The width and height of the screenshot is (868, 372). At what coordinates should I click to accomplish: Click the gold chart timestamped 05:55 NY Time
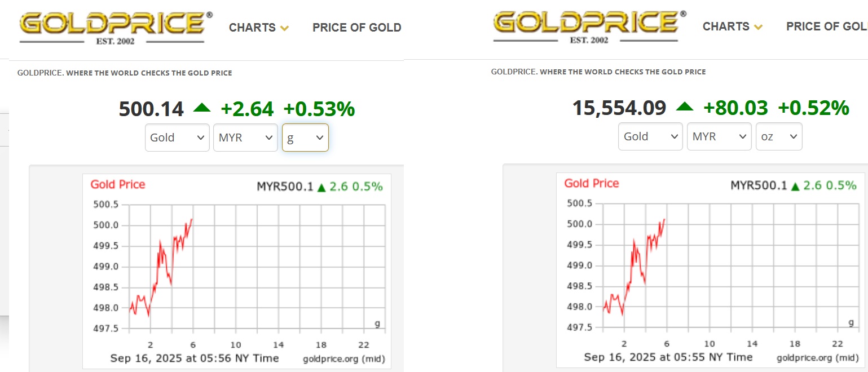pos(711,269)
